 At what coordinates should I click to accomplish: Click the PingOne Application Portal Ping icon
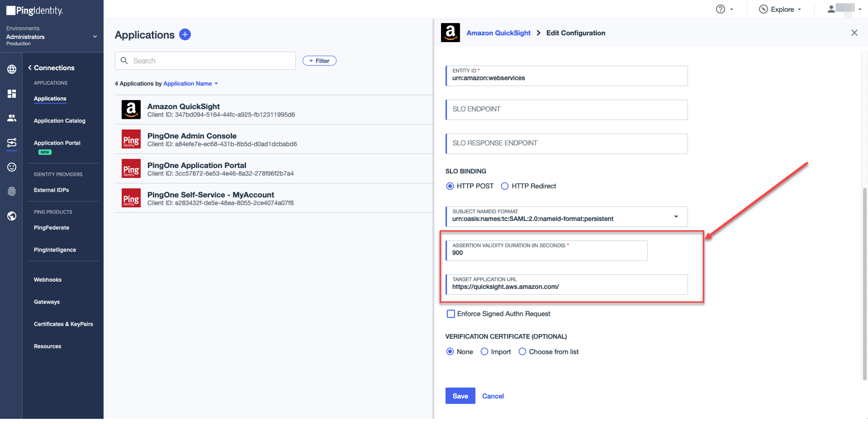pyautogui.click(x=131, y=168)
